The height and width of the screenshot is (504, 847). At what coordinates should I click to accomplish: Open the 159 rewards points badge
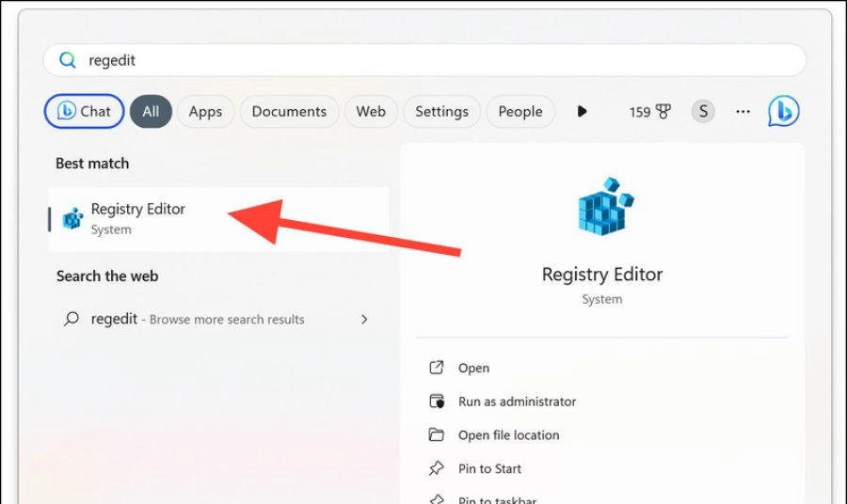point(649,112)
